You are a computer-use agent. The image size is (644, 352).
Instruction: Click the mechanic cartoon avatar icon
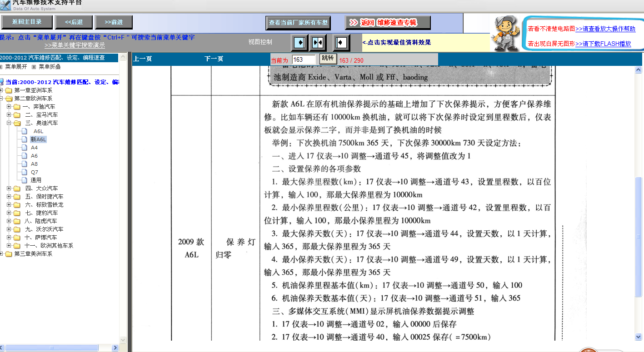click(504, 32)
